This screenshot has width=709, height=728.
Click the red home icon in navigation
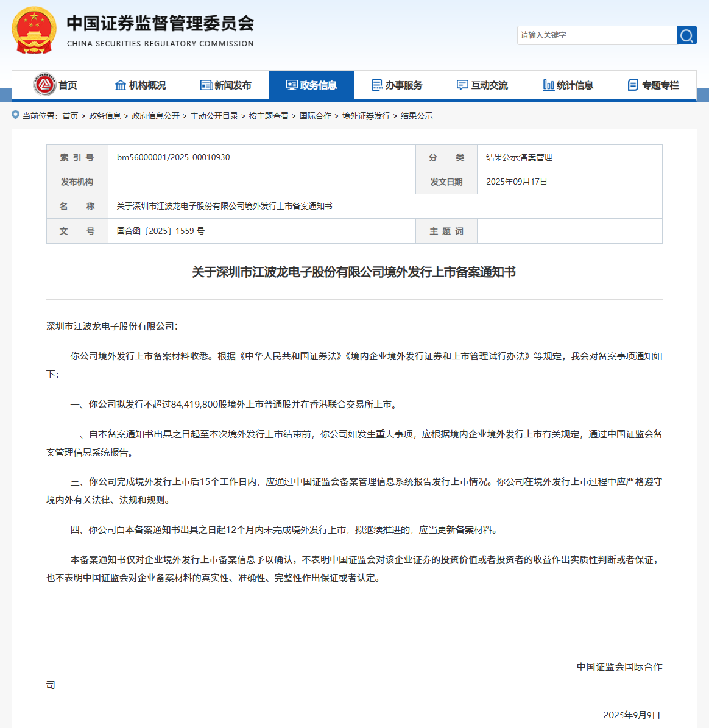44,85
